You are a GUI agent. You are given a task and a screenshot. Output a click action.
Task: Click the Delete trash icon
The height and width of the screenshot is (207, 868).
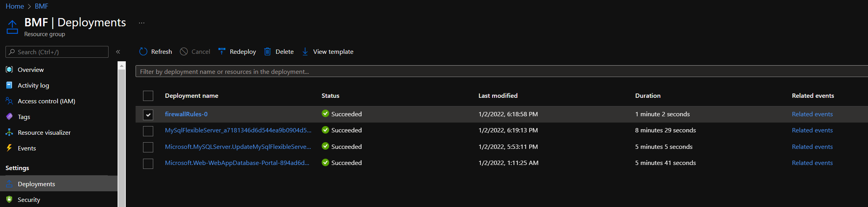(267, 51)
